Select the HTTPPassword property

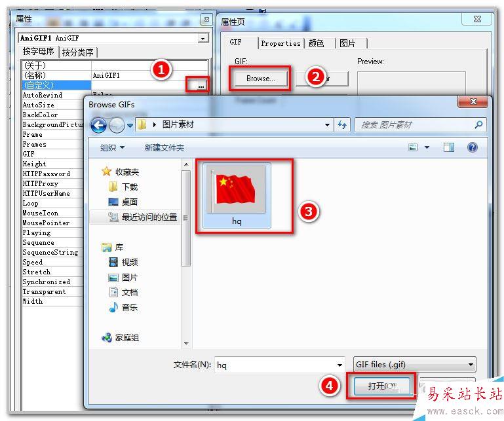click(47, 174)
